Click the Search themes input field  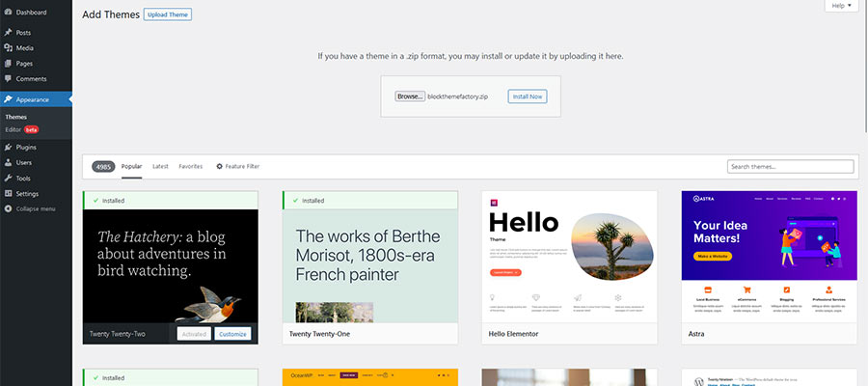click(790, 167)
